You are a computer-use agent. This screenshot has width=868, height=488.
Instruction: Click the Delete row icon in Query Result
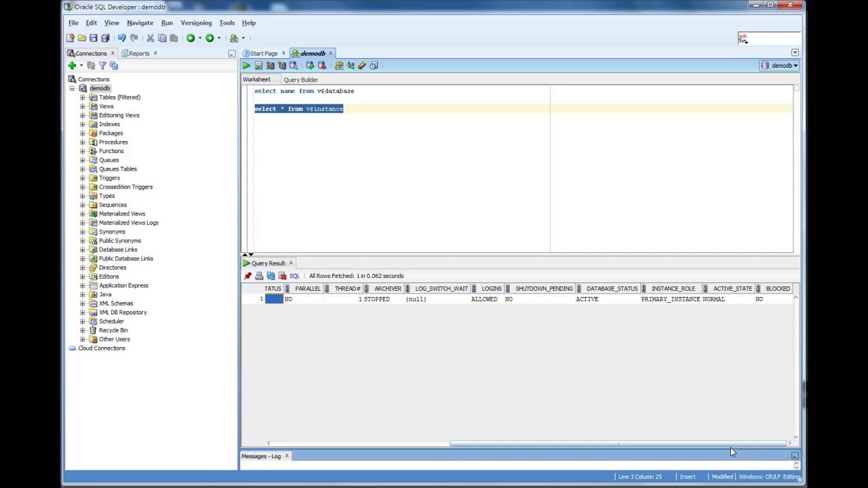[x=282, y=276]
